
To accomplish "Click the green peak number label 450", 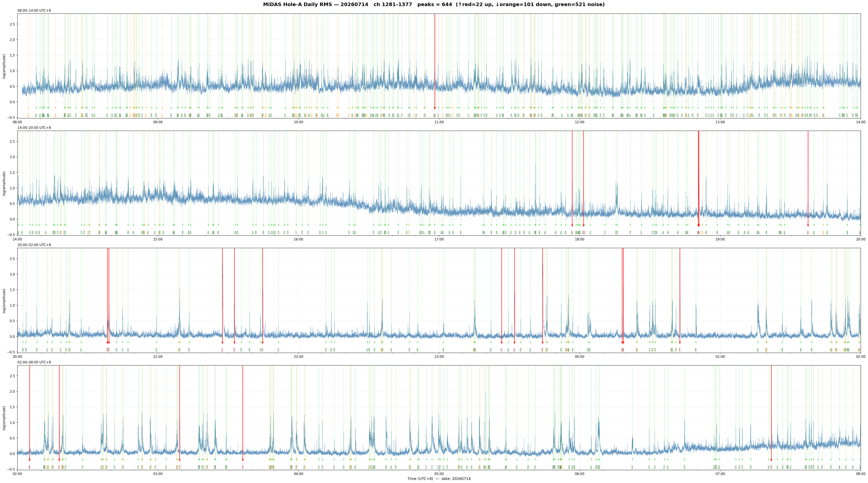I will [491, 350].
